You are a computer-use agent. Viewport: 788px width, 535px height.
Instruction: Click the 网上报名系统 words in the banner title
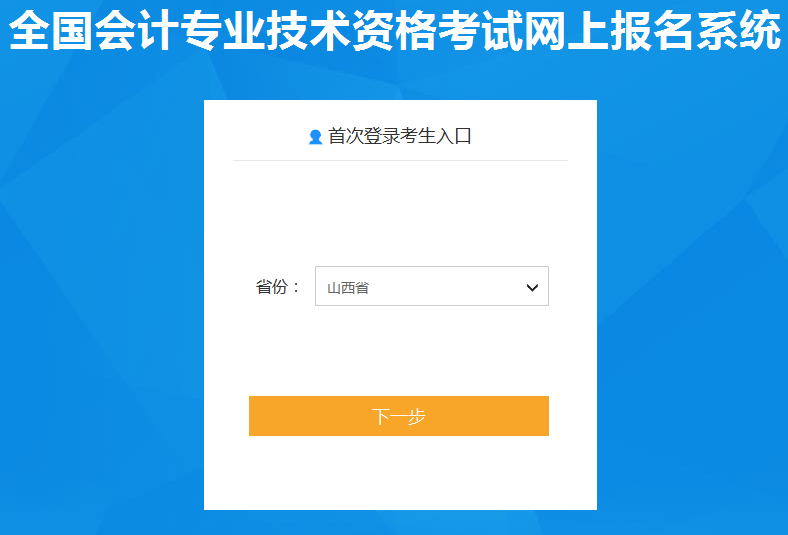click(652, 31)
